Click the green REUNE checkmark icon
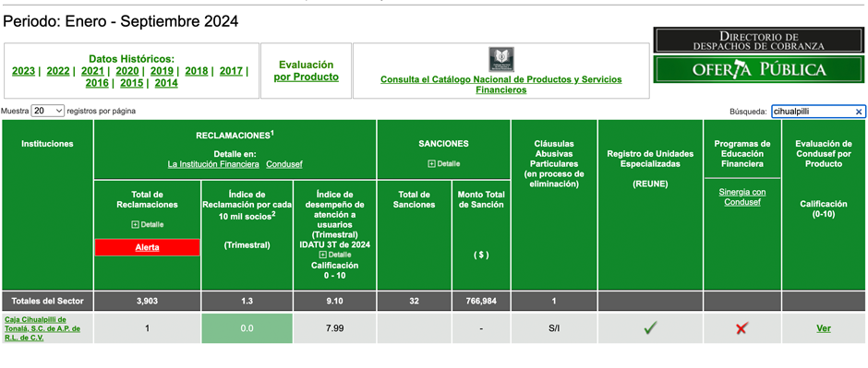The height and width of the screenshot is (368, 868). pyautogui.click(x=650, y=328)
